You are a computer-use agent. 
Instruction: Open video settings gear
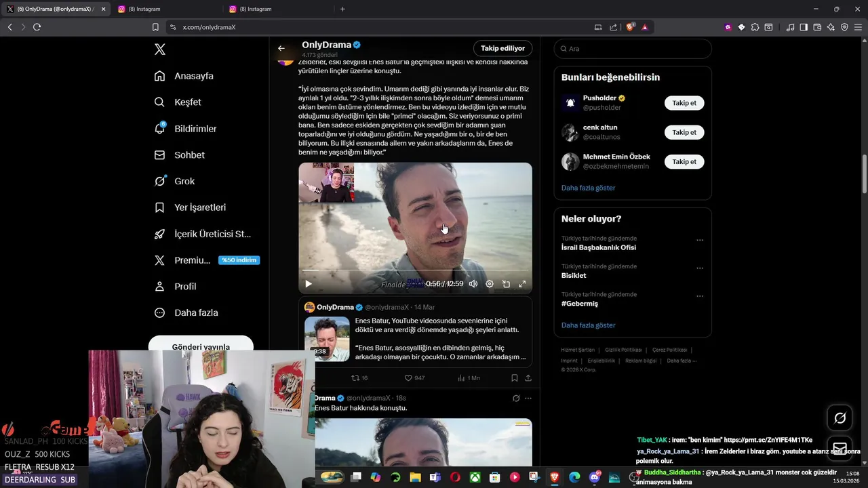pyautogui.click(x=490, y=284)
